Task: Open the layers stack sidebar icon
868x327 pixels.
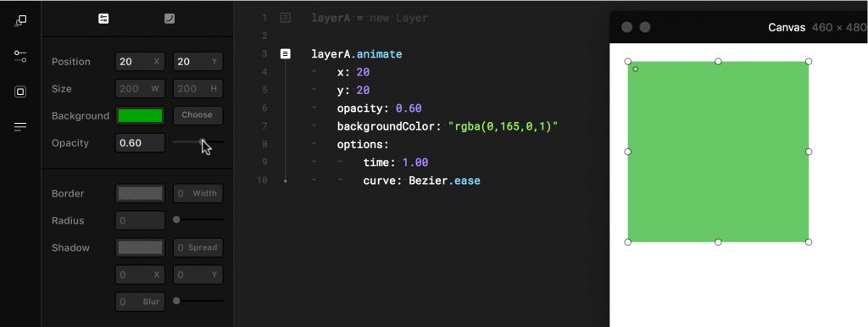Action: (x=20, y=21)
